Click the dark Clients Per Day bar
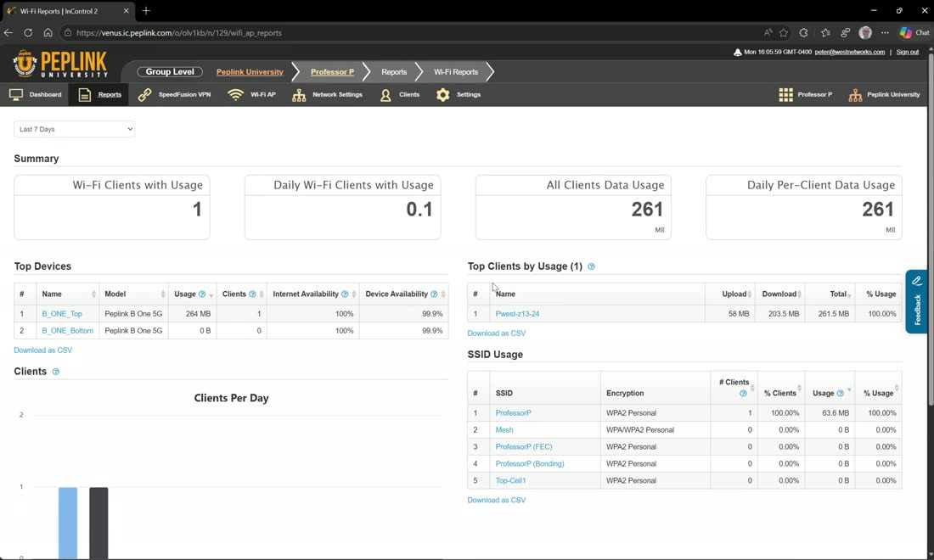The width and height of the screenshot is (934, 560). (98, 524)
